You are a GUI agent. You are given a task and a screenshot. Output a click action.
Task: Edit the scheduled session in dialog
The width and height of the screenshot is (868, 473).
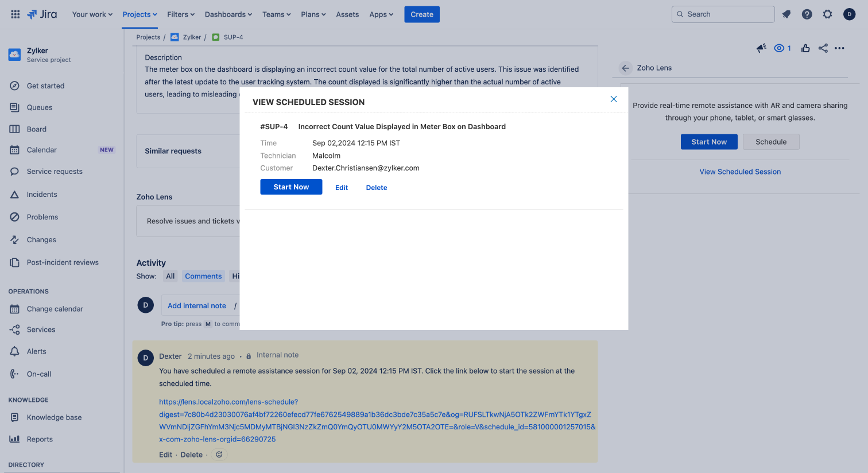pos(342,188)
